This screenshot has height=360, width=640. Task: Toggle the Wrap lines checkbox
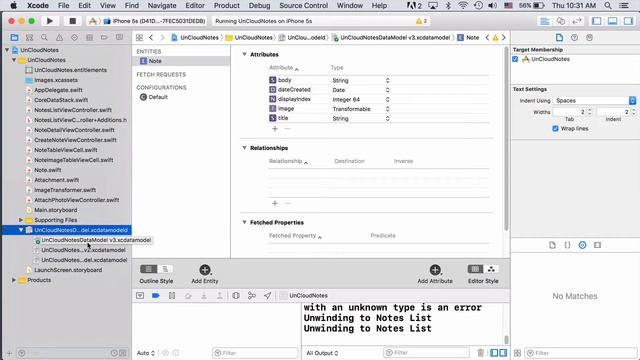555,129
